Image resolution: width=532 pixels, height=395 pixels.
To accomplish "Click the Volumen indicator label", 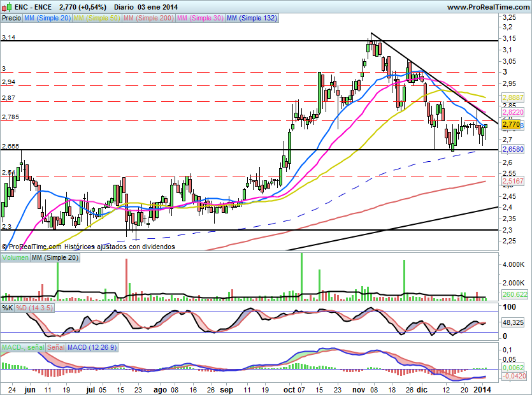I will pos(15,257).
